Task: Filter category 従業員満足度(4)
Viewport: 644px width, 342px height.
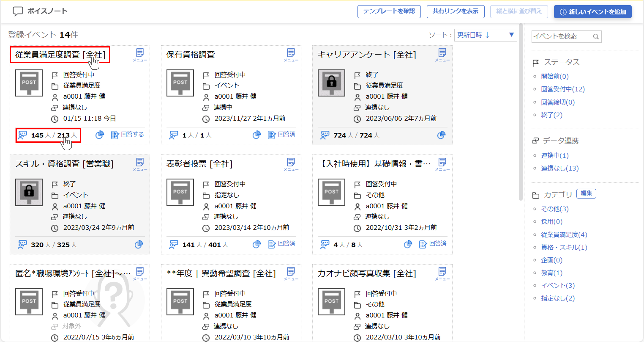Action: point(564,235)
